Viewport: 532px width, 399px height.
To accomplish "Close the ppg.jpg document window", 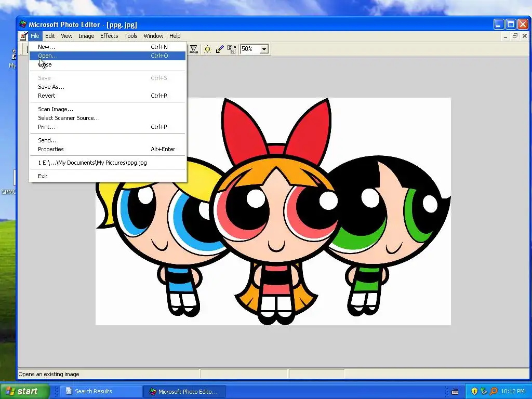I will pos(525,36).
